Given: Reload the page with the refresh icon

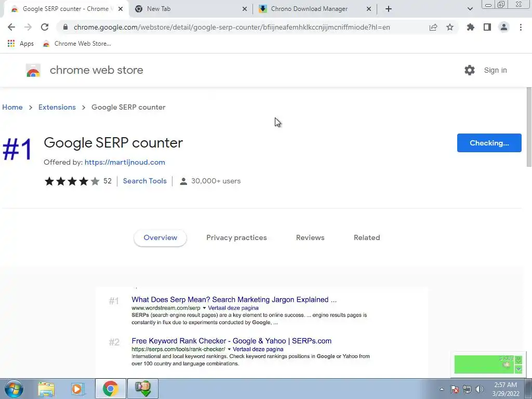Looking at the screenshot, I should click(45, 27).
